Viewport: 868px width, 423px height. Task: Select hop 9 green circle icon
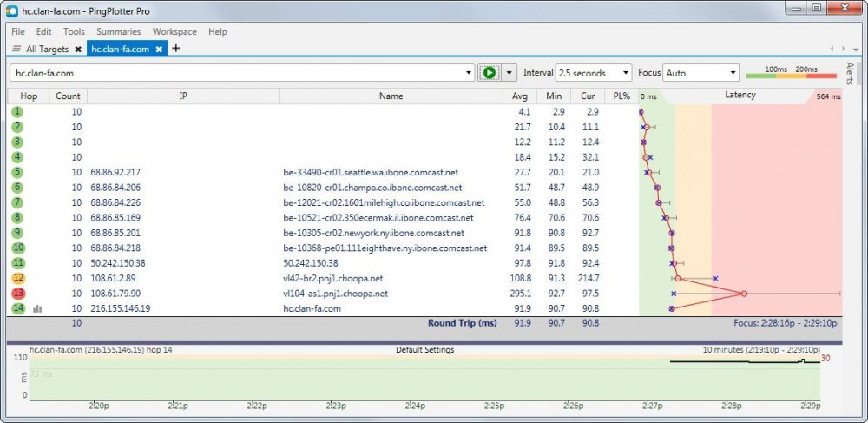(x=17, y=233)
